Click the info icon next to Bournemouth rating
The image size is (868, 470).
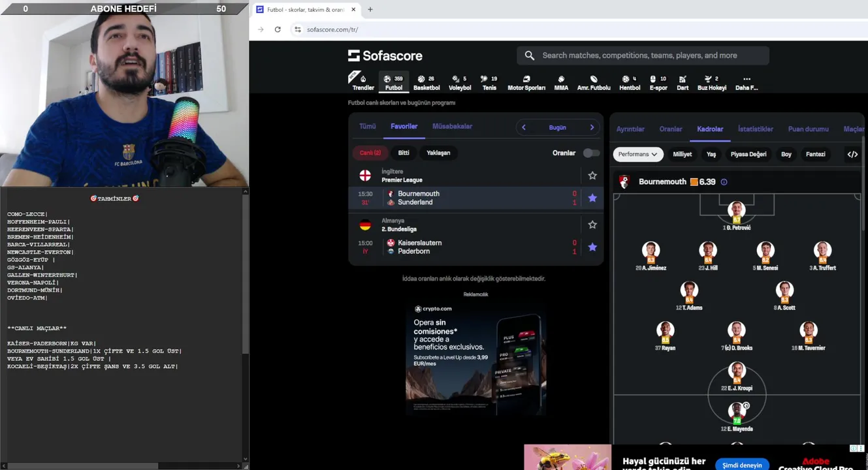coord(724,182)
